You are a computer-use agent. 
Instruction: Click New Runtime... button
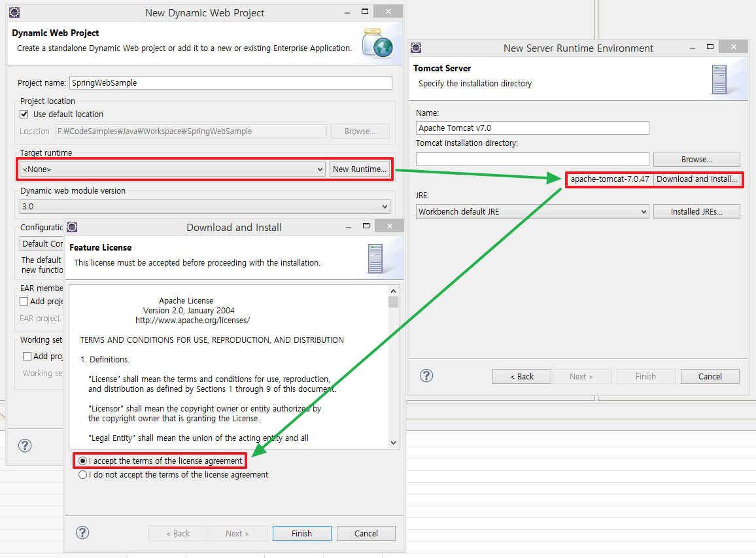coord(360,169)
